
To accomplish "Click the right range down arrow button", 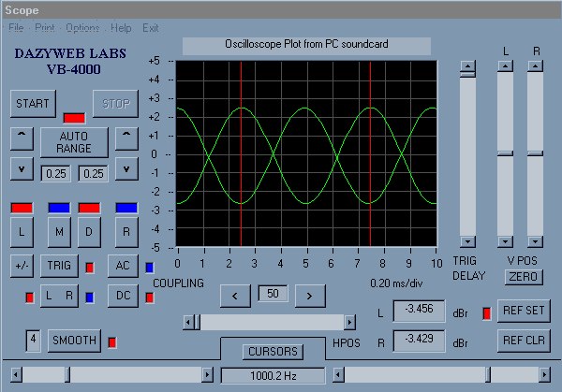I will point(126,169).
